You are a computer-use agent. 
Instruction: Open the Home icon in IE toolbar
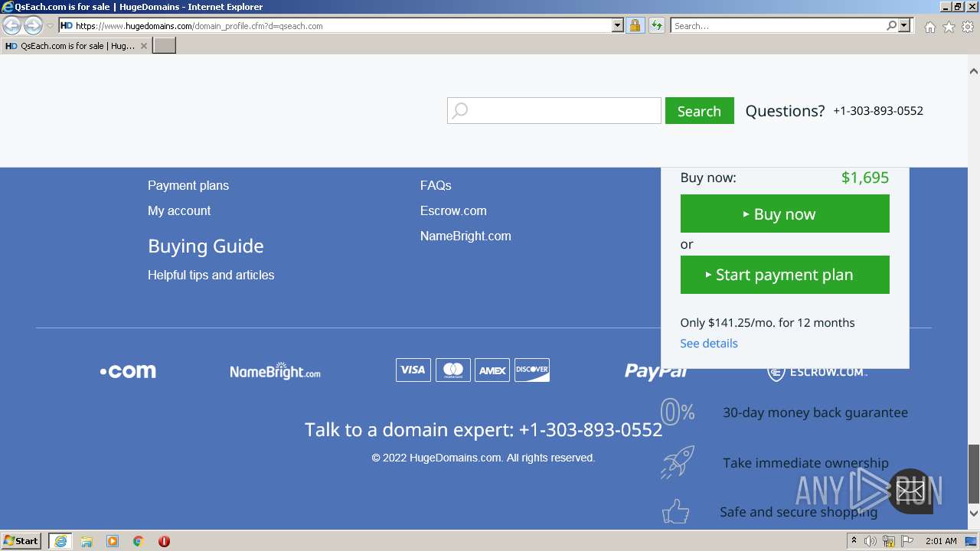[929, 27]
